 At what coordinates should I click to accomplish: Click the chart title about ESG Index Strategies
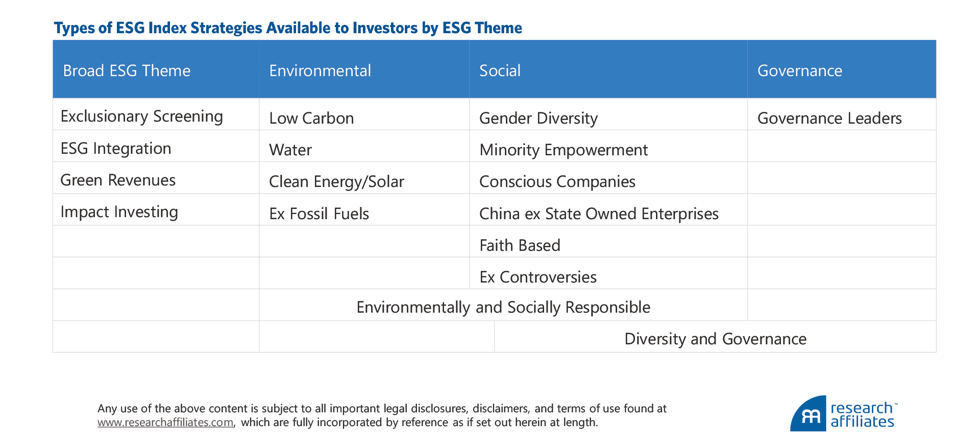tap(288, 28)
